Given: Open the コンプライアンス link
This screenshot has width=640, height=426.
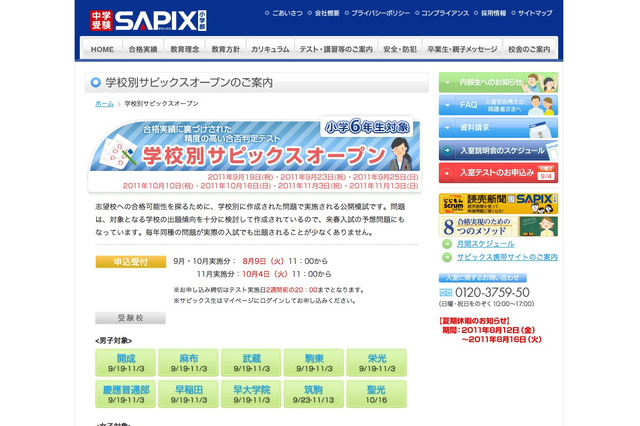Looking at the screenshot, I should click(x=445, y=13).
